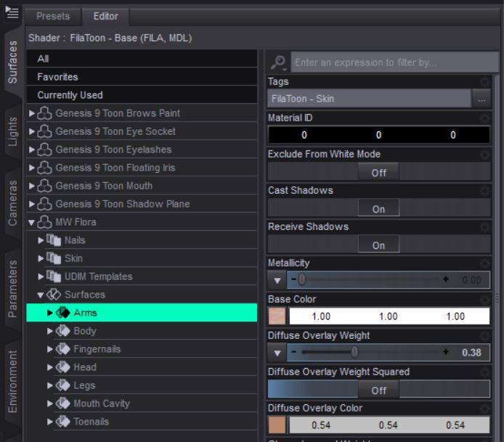504x442 pixels.
Task: Click the Legs surface icon
Action: coord(62,385)
